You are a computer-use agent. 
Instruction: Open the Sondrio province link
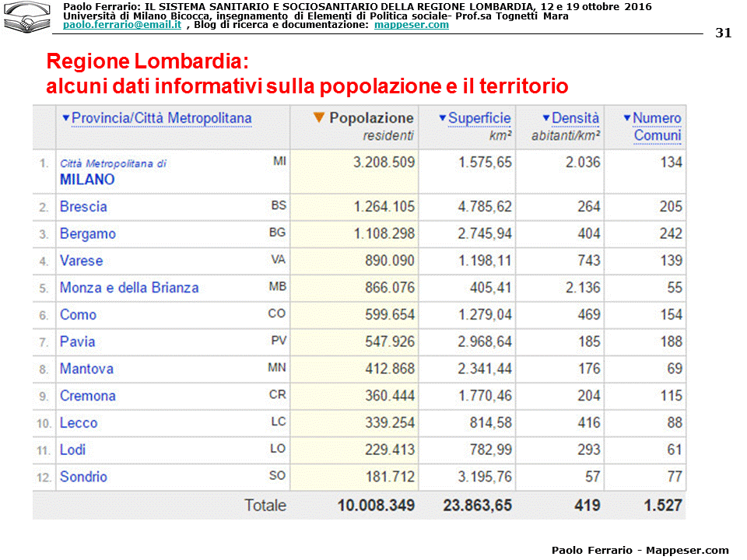(x=83, y=477)
